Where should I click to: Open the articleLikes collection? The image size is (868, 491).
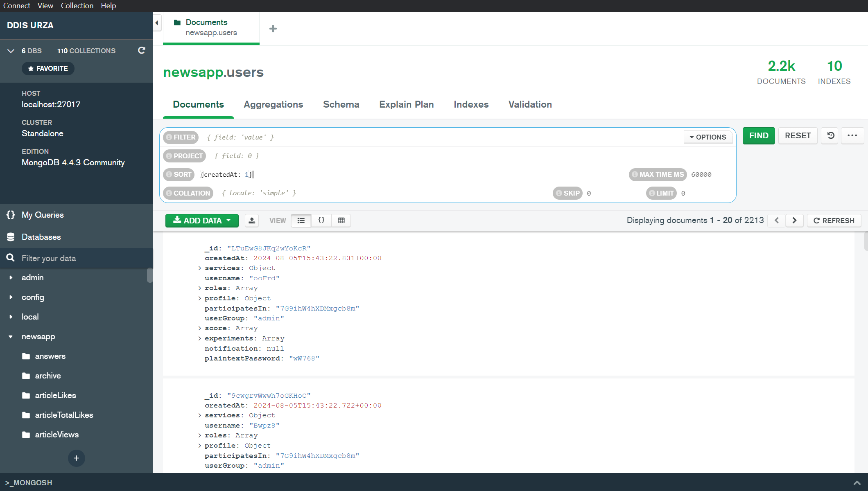(56, 395)
